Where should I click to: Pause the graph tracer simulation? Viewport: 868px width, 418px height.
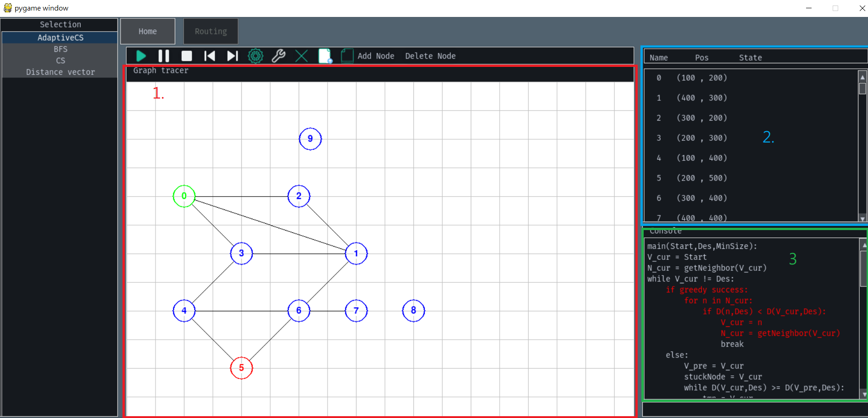(164, 55)
